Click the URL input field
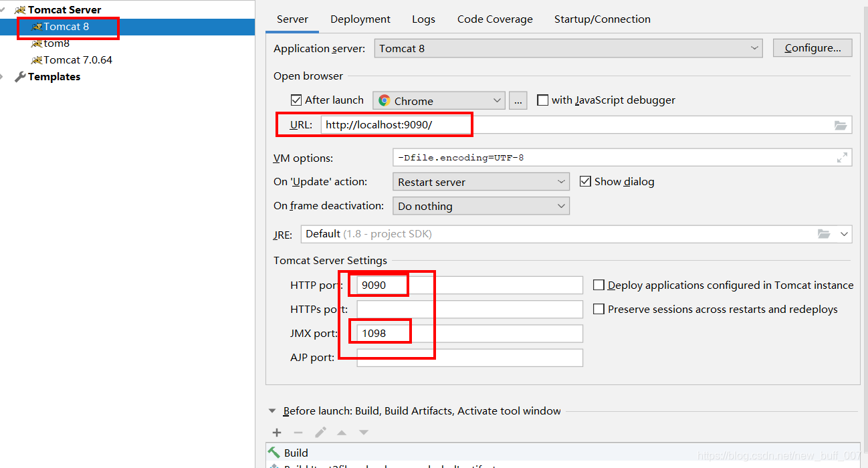Image resolution: width=868 pixels, height=468 pixels. coord(585,125)
